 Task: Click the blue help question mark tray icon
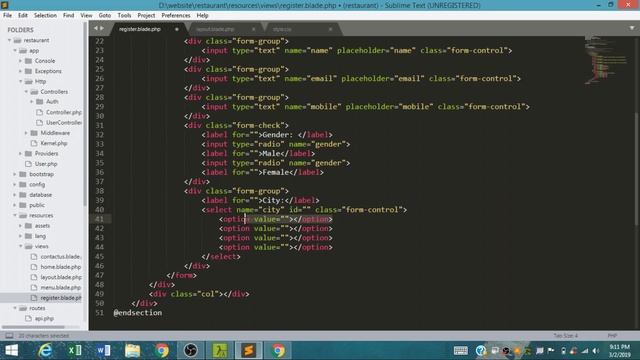tap(481, 351)
